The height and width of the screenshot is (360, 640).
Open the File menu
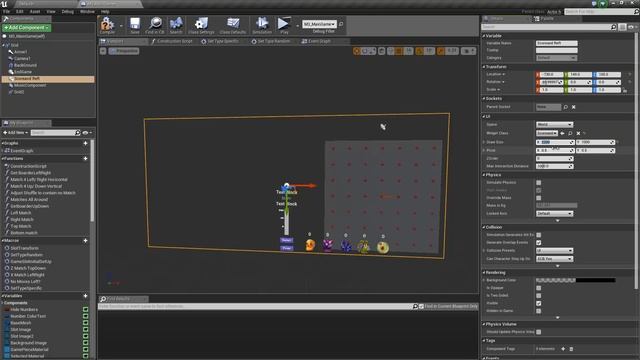click(x=7, y=11)
